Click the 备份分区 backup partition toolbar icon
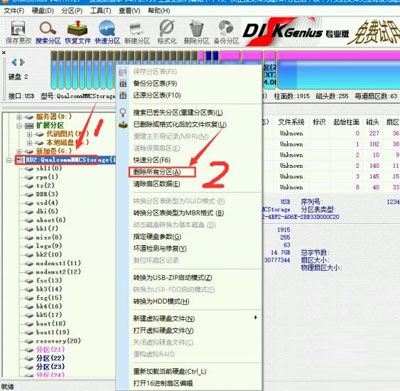The width and height of the screenshot is (400, 391). [x=226, y=28]
